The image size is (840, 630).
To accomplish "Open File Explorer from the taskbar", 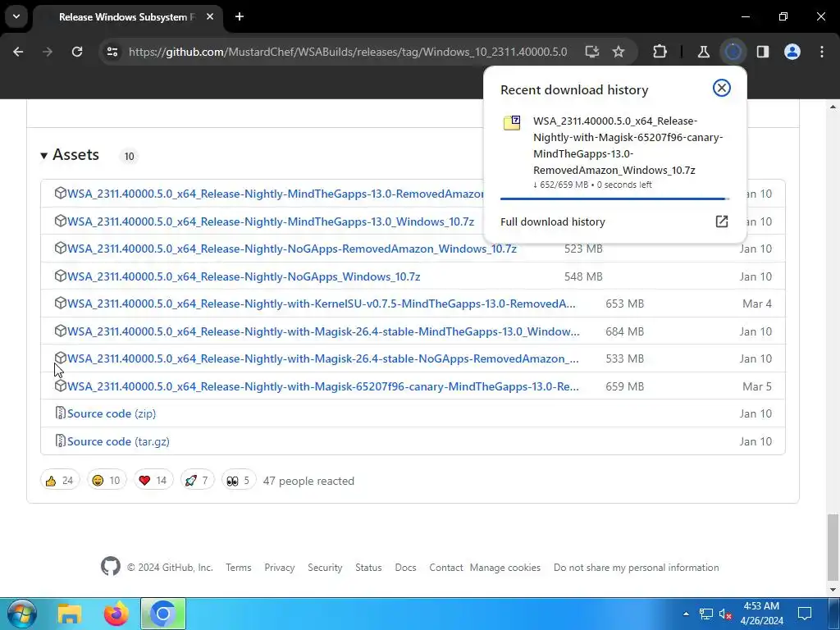I will (x=70, y=614).
